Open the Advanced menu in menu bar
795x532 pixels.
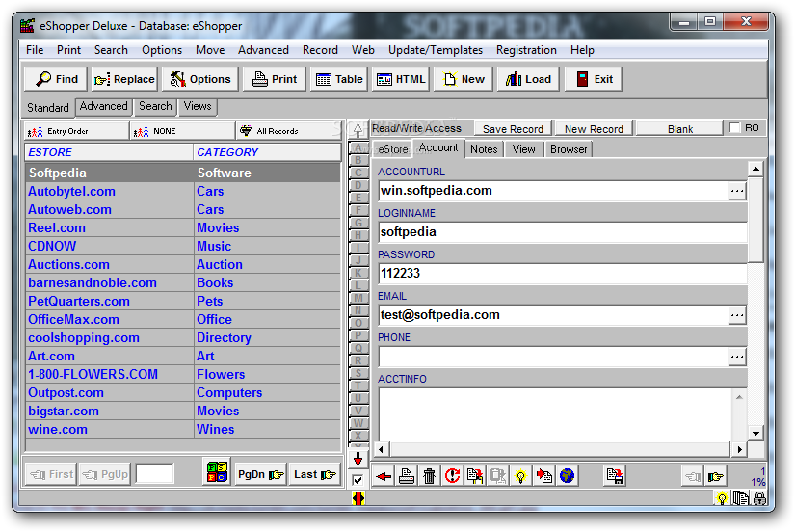[x=263, y=50]
